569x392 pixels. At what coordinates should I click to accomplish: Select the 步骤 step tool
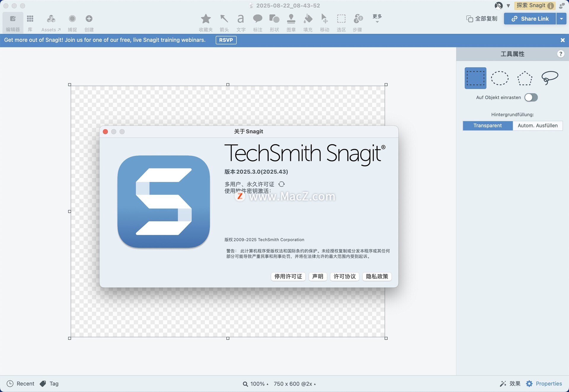pos(358,23)
